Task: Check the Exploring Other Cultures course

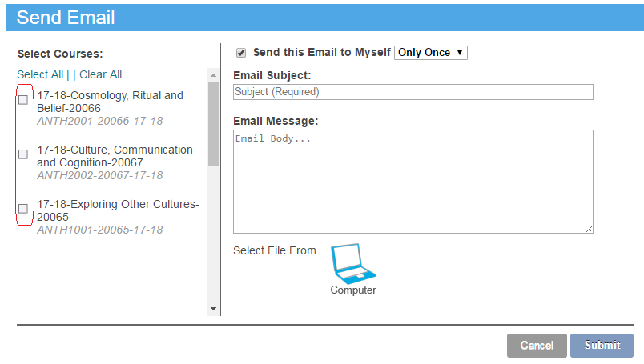Action: tap(23, 209)
